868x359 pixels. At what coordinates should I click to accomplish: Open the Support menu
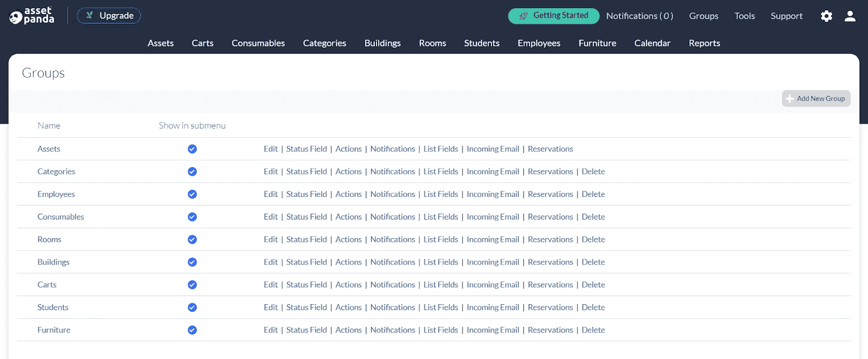[x=787, y=16]
